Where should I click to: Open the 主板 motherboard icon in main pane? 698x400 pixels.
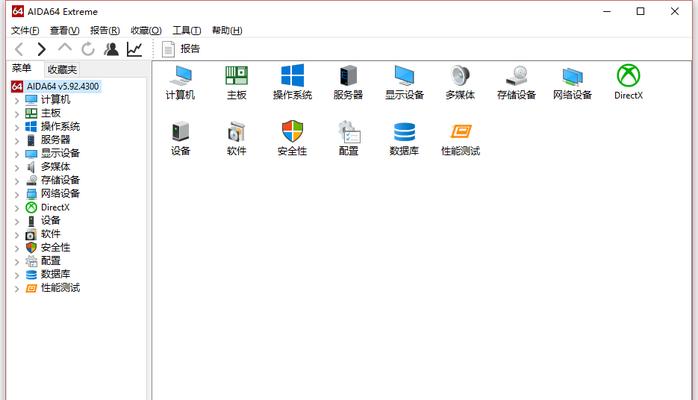236,82
